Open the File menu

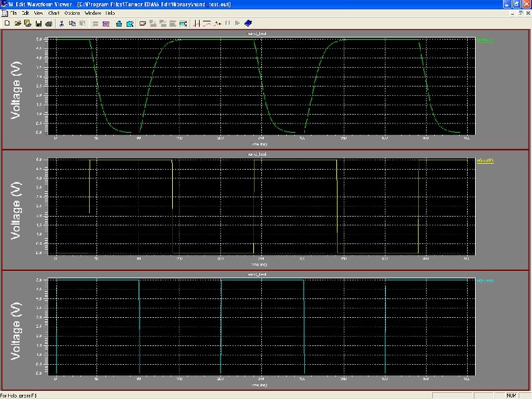14,13
